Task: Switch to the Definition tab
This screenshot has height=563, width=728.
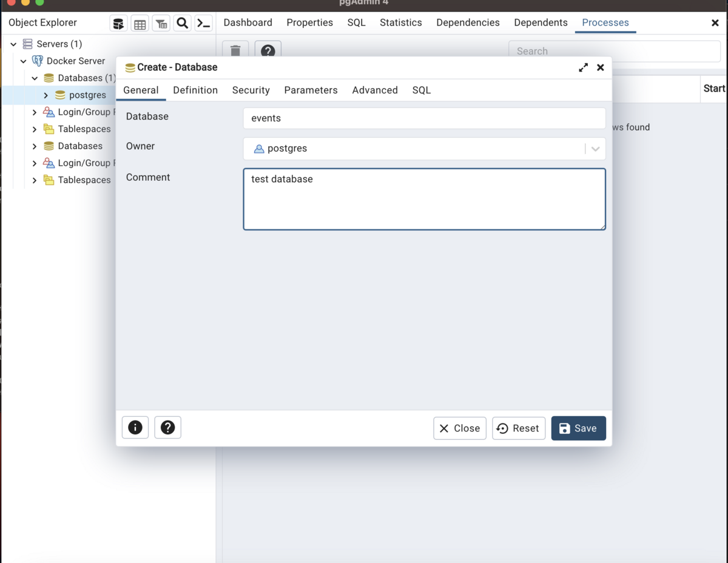Action: (x=195, y=90)
